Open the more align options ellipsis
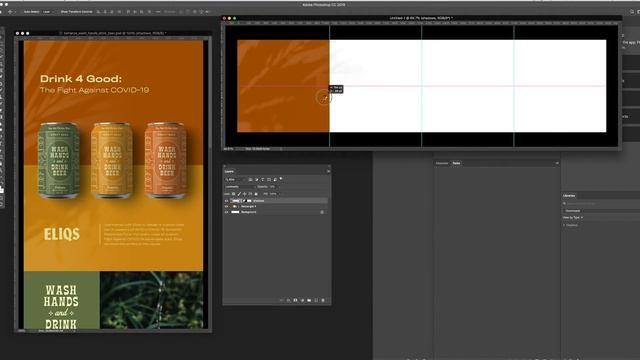This screenshot has width=640, height=360. point(158,12)
